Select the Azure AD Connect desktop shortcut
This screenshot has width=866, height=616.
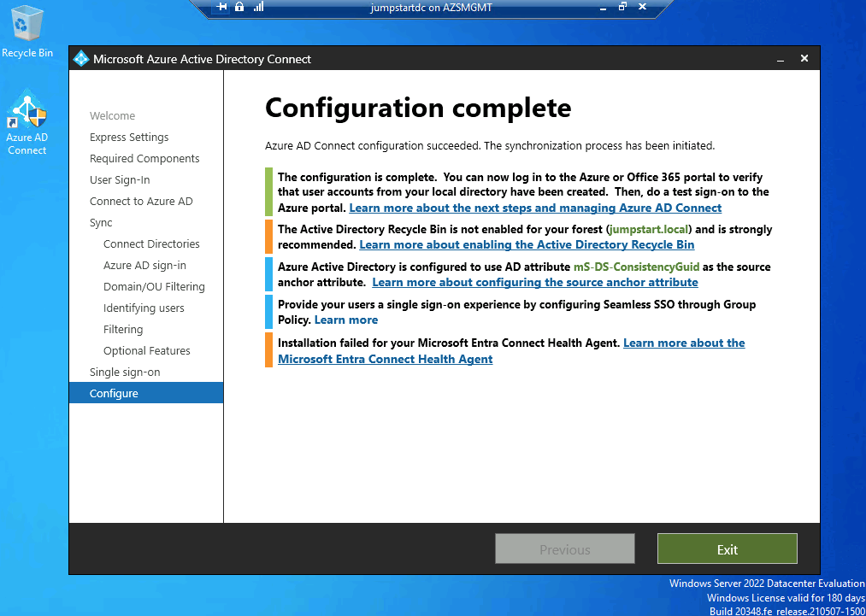click(x=27, y=122)
